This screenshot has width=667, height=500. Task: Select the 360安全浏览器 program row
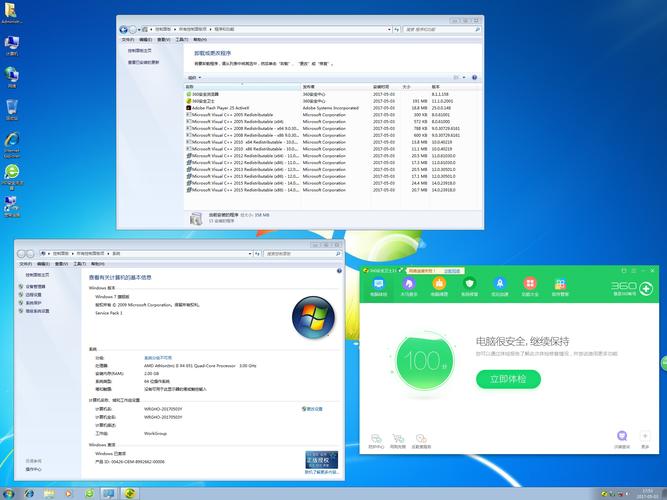tap(334, 94)
